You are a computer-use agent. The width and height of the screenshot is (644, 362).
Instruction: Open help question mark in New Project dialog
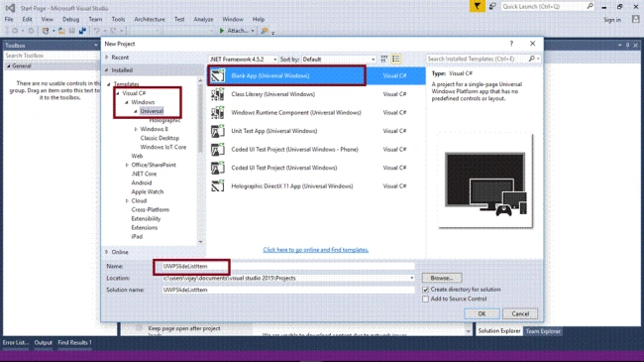pos(511,44)
